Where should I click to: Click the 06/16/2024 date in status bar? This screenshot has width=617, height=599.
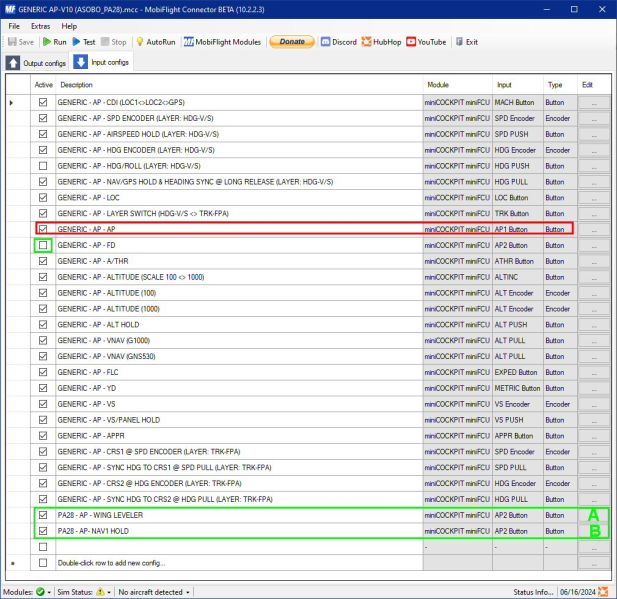coord(578,592)
